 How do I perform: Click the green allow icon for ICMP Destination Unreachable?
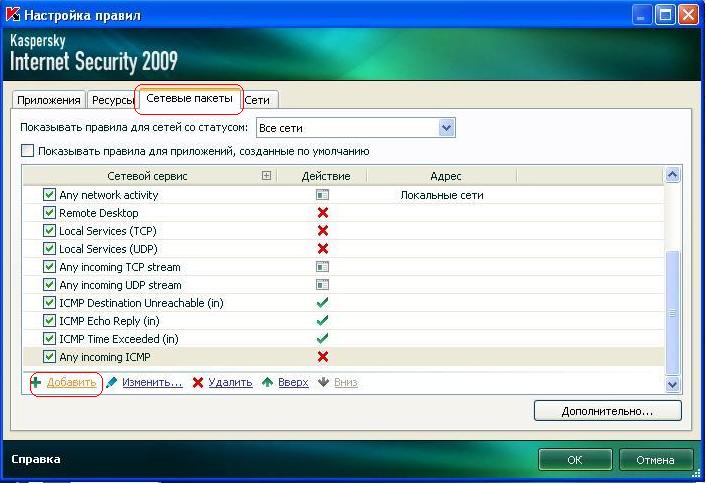322,303
